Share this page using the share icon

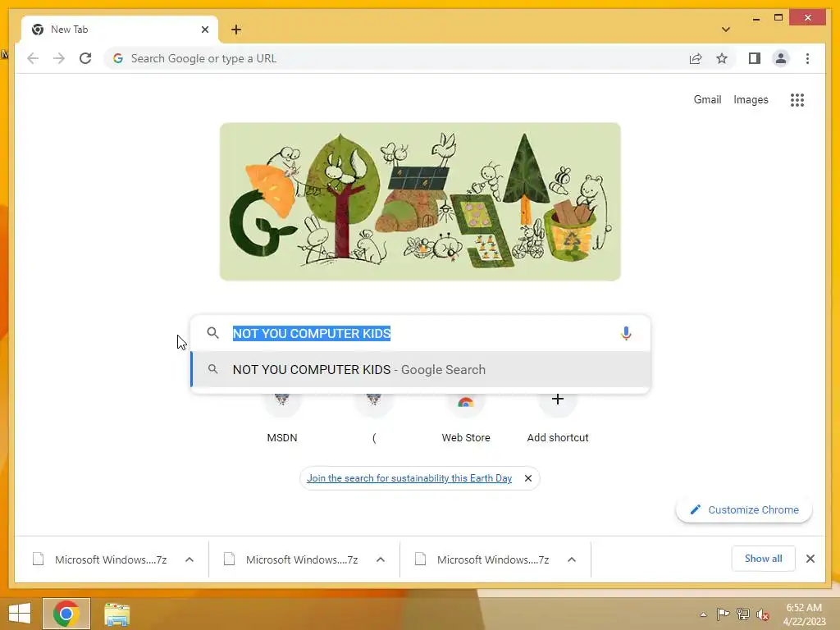pyautogui.click(x=696, y=58)
